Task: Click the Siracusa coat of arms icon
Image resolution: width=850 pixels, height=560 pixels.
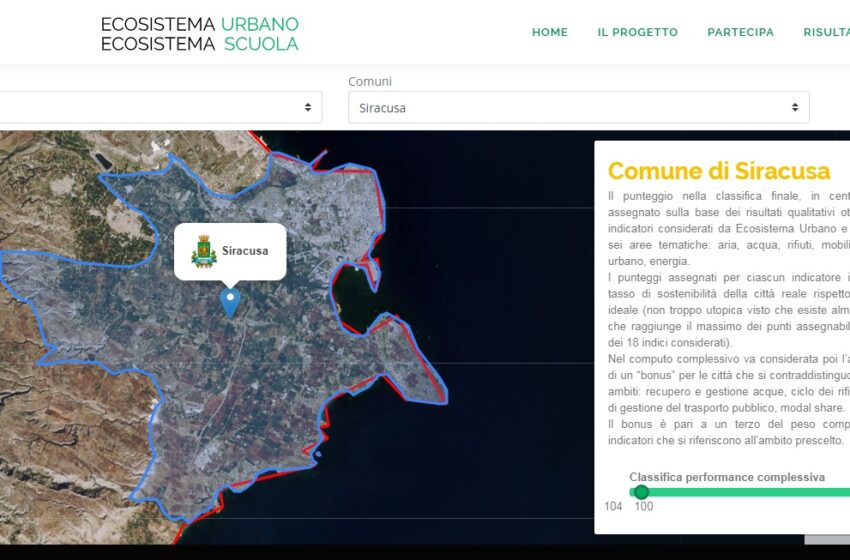Action: pyautogui.click(x=203, y=250)
